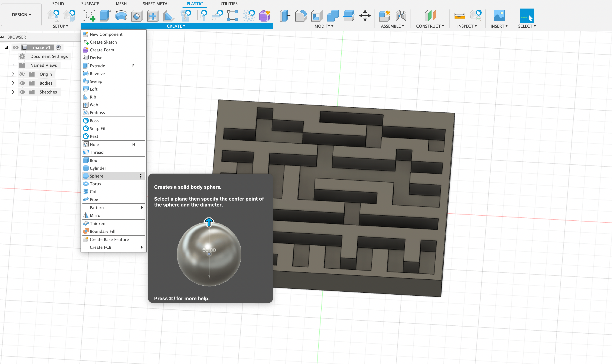
Task: Click the Boundary Fill button
Action: [x=103, y=231]
